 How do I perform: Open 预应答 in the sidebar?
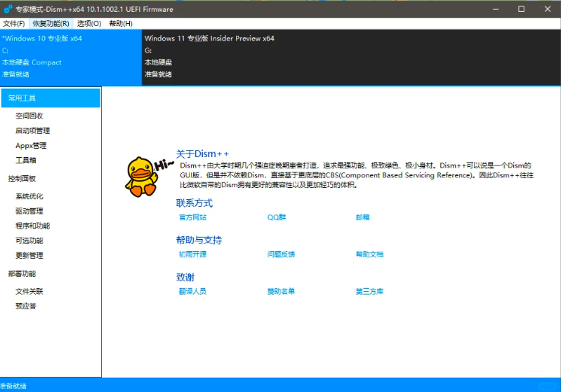[26, 306]
